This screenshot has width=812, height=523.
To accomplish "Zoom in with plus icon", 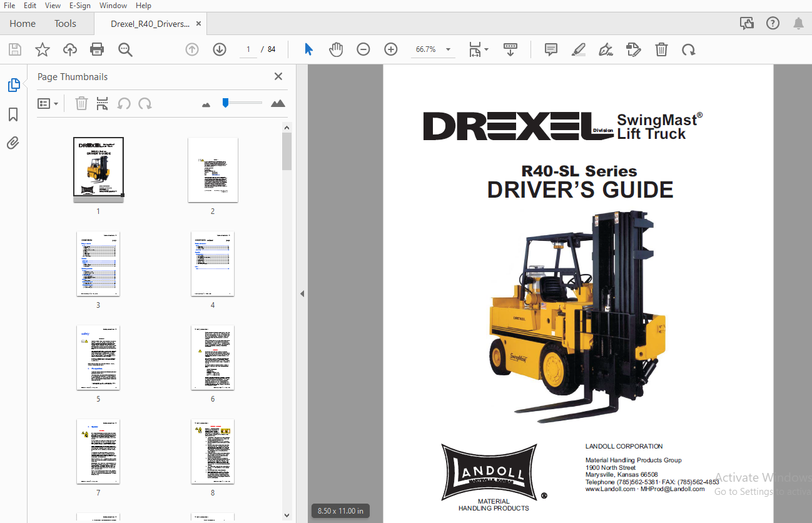I will pos(391,49).
